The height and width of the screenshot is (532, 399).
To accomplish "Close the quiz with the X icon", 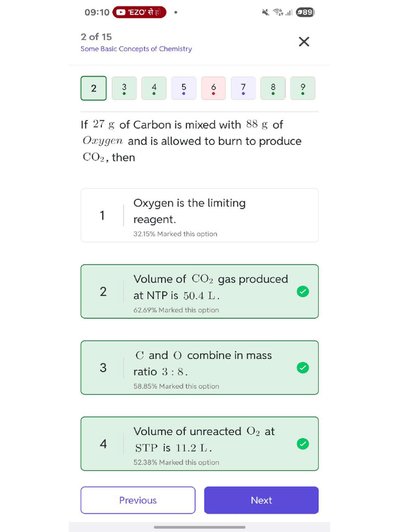I will [304, 42].
